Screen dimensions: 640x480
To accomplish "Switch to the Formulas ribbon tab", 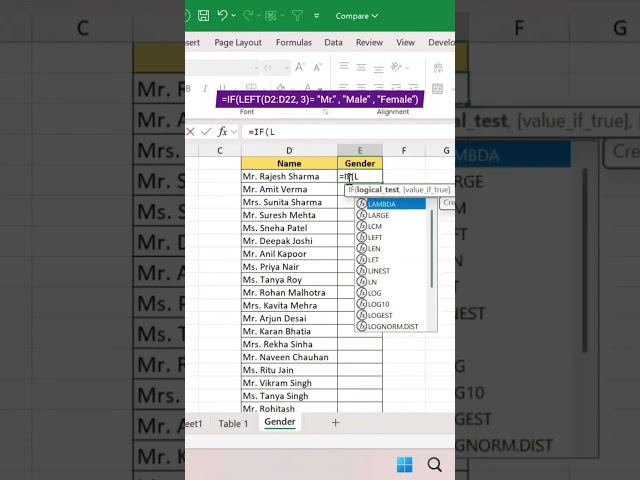I will click(293, 42).
